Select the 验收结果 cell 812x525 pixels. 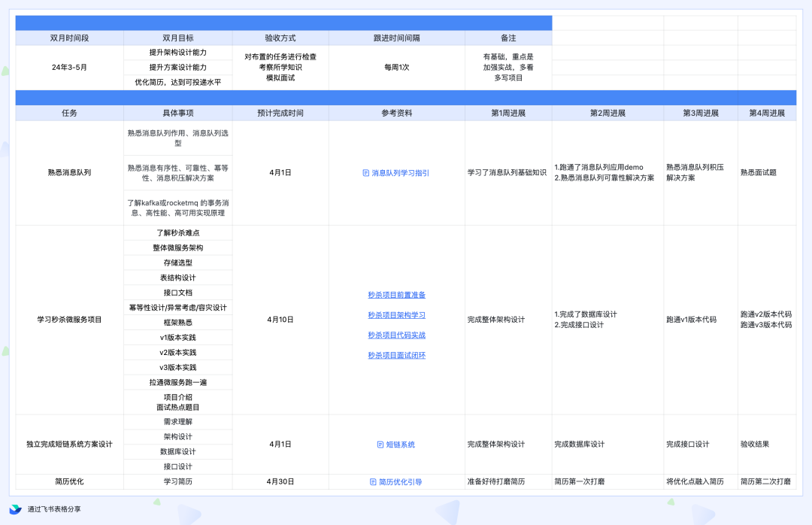click(x=767, y=445)
